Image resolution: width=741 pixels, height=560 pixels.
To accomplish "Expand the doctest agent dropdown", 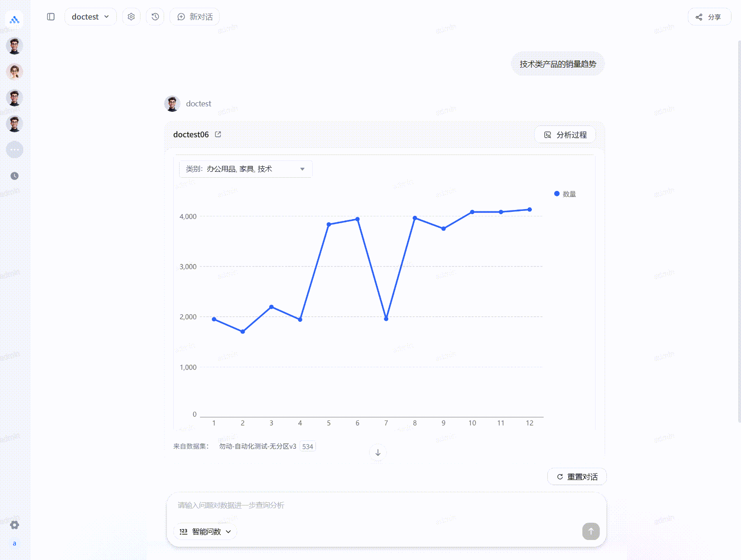I will (x=90, y=17).
